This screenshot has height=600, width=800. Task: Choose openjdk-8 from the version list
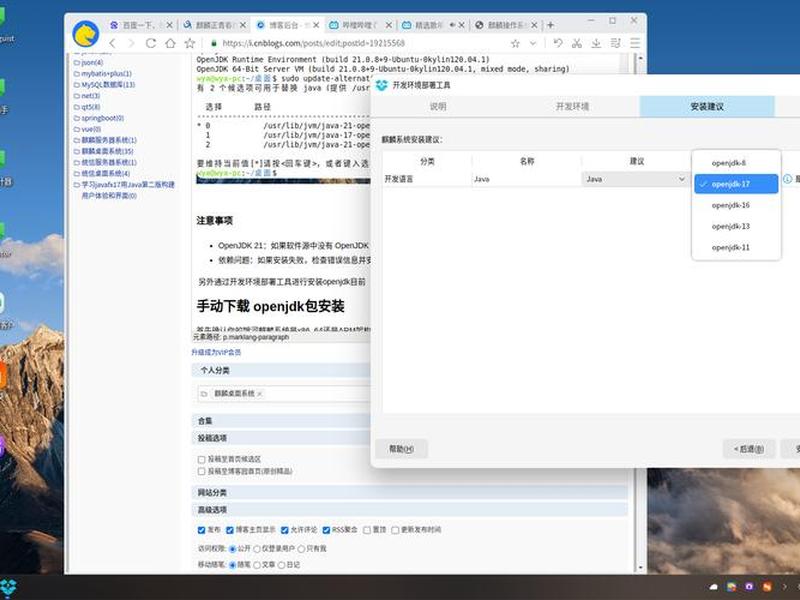click(x=736, y=163)
